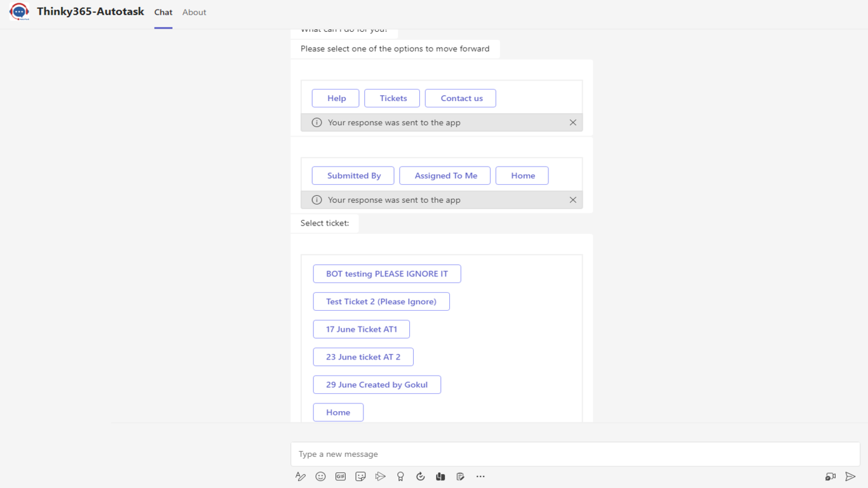Select ticket "BOT testing PLEASE IGNORE IT"
This screenshot has height=488, width=868.
coord(387,274)
